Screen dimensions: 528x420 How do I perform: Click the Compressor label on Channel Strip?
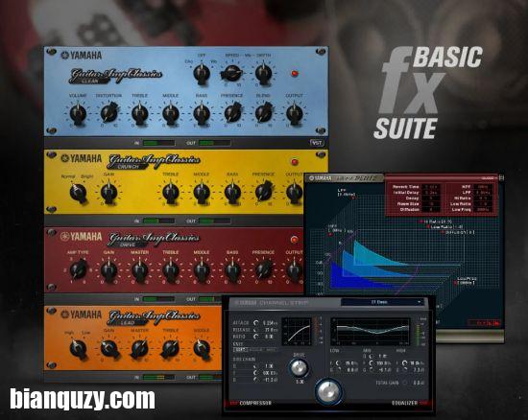pyautogui.click(x=255, y=403)
